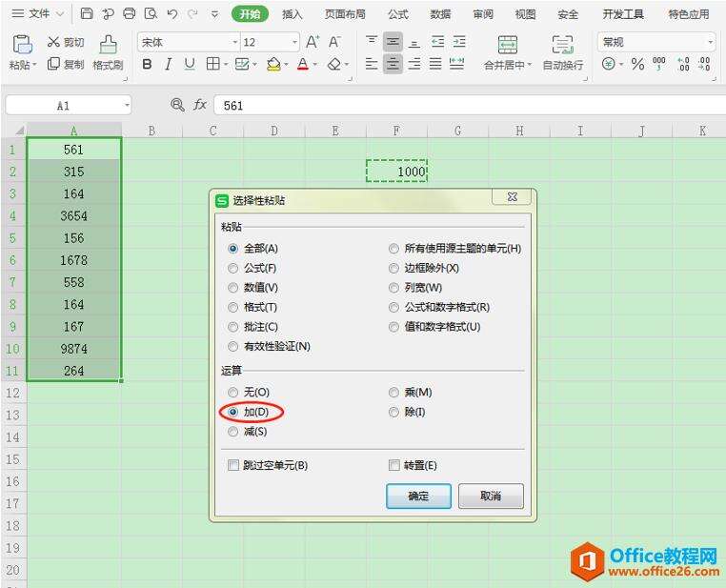Screen dimensions: 726x588
Task: Check the 转置(E) transpose checkbox
Action: coord(394,466)
